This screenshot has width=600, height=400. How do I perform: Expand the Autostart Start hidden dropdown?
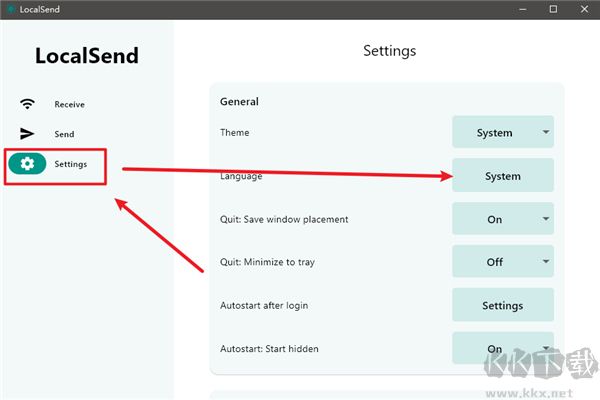point(502,348)
